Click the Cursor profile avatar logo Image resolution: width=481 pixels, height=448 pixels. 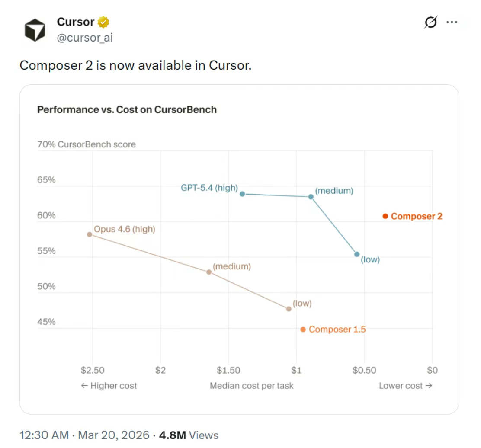35,31
